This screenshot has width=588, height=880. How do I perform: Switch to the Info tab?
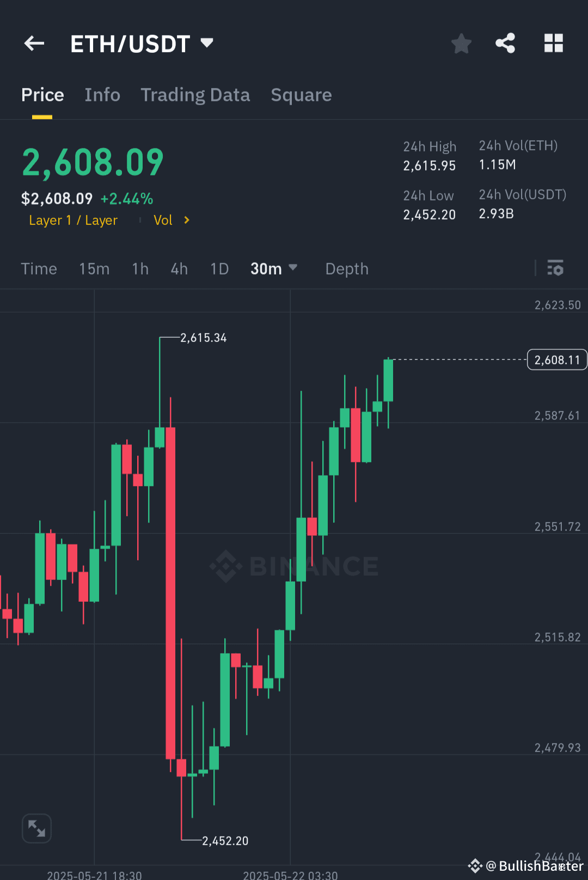tap(102, 95)
